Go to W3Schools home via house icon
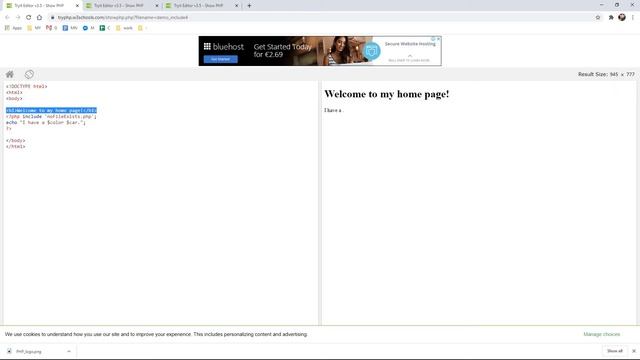640x360 pixels. [x=10, y=74]
